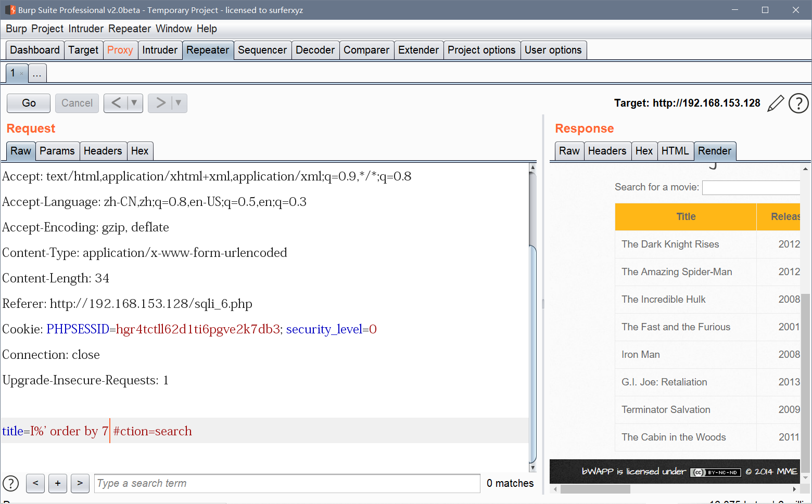Image resolution: width=812 pixels, height=504 pixels.
Task: Open the Window menu
Action: pos(174,29)
